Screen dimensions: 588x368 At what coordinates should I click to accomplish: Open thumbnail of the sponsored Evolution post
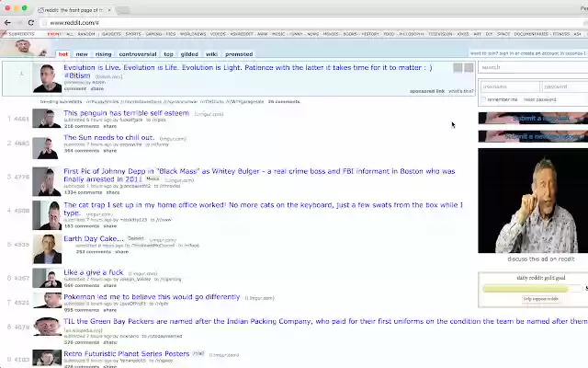[47, 77]
